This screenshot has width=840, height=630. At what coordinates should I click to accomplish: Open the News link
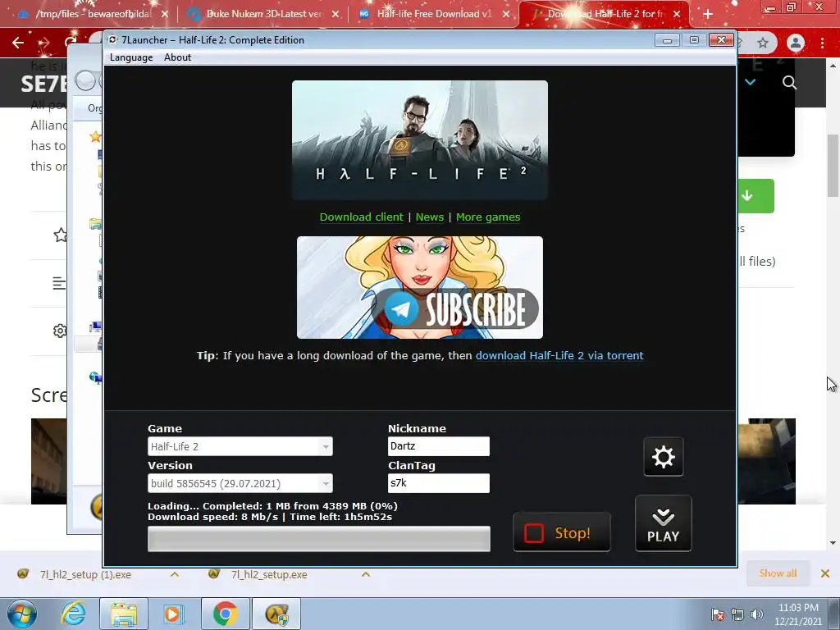pyautogui.click(x=430, y=217)
